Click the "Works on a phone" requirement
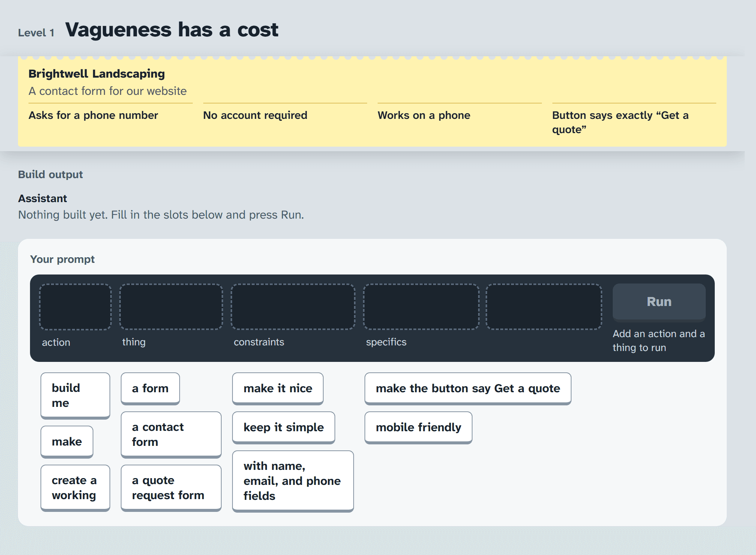 tap(424, 115)
